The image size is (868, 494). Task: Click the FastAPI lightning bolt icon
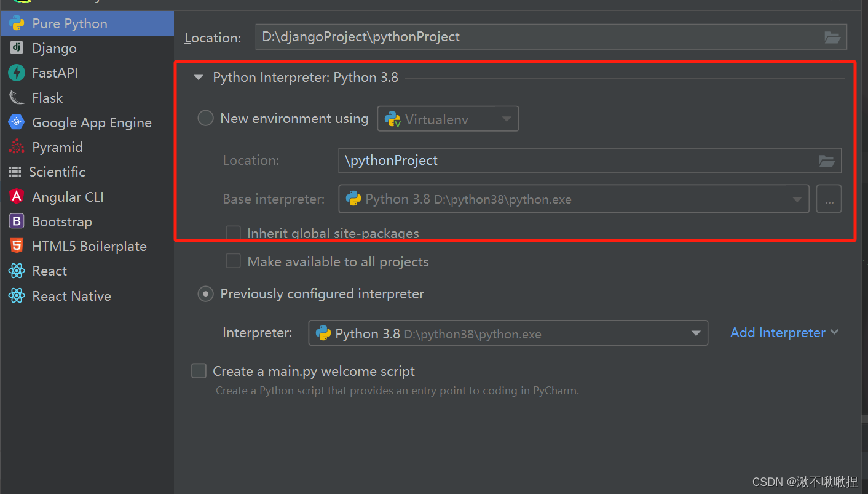[17, 73]
